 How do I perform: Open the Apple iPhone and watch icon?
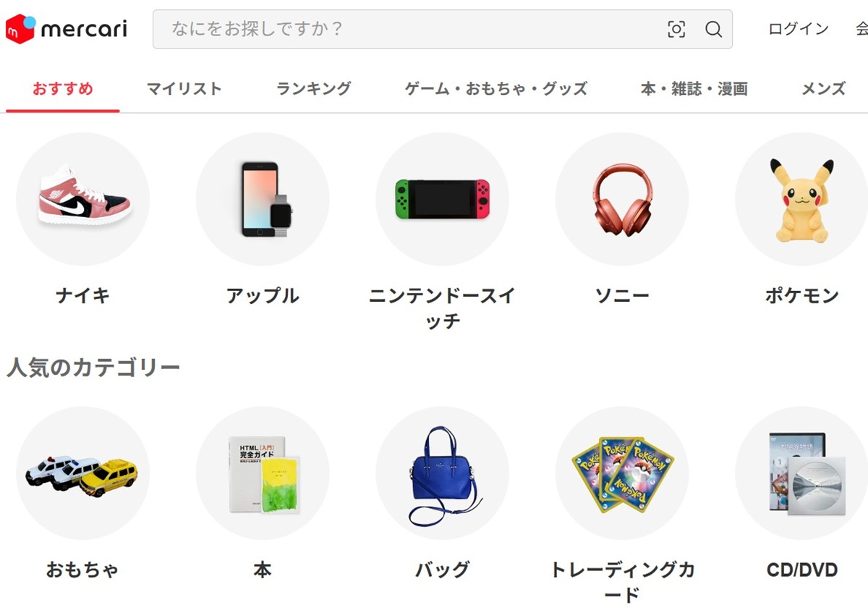pos(263,199)
